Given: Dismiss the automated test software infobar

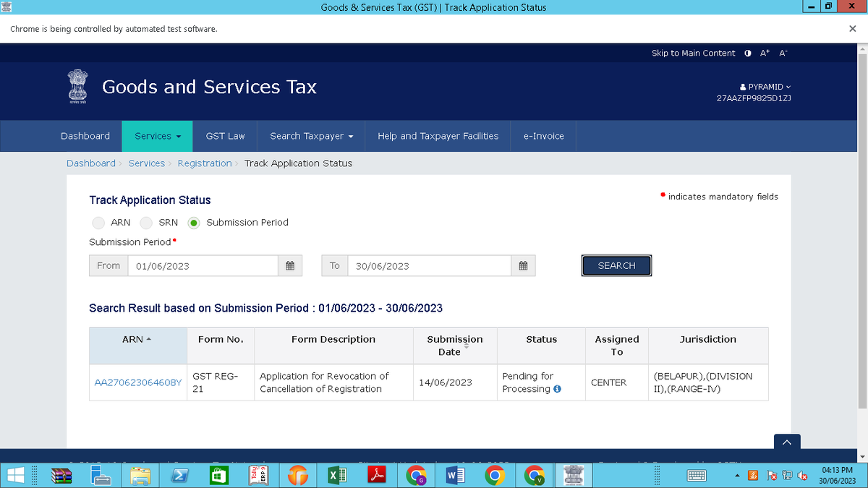Looking at the screenshot, I should point(852,29).
